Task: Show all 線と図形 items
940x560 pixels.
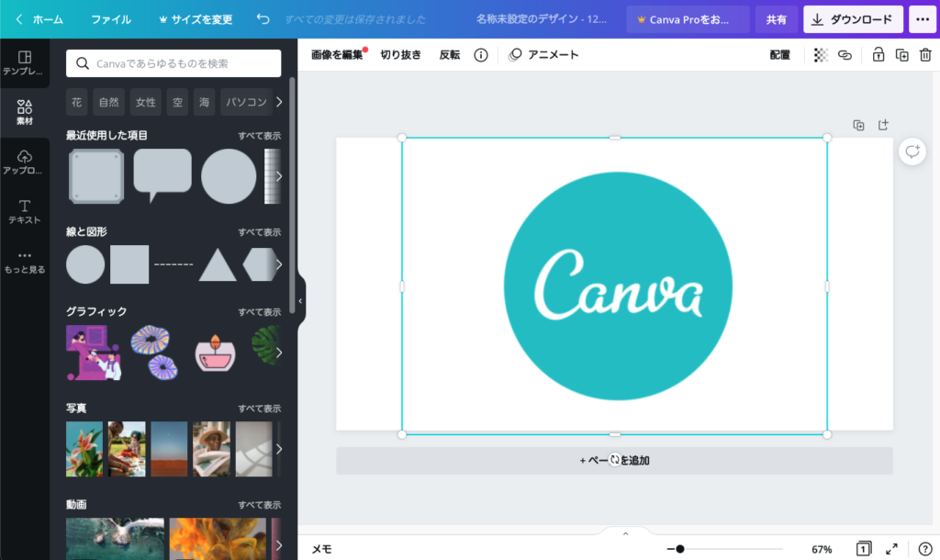Action: click(x=260, y=232)
